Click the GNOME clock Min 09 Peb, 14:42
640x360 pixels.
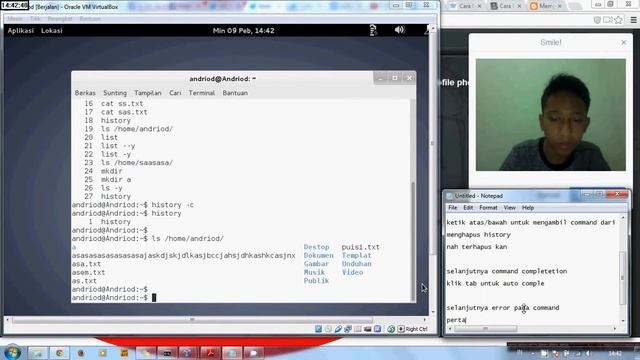(x=243, y=31)
